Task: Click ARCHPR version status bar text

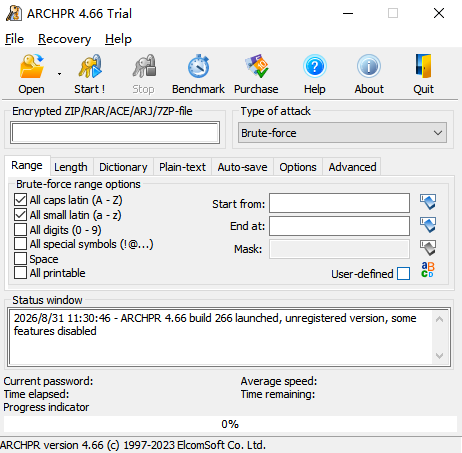Action: pyautogui.click(x=133, y=445)
